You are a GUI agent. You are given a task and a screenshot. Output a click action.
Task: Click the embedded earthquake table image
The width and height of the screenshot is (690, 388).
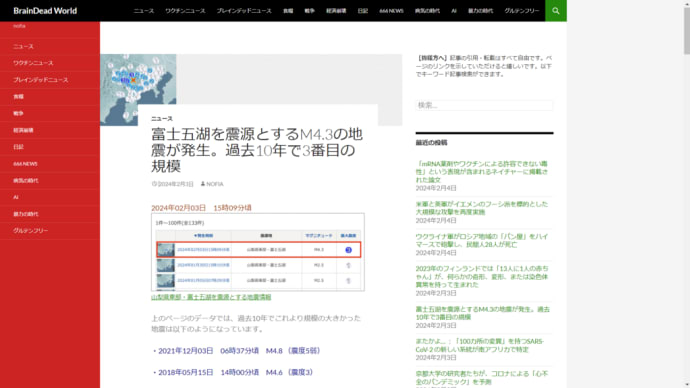[x=258, y=252]
